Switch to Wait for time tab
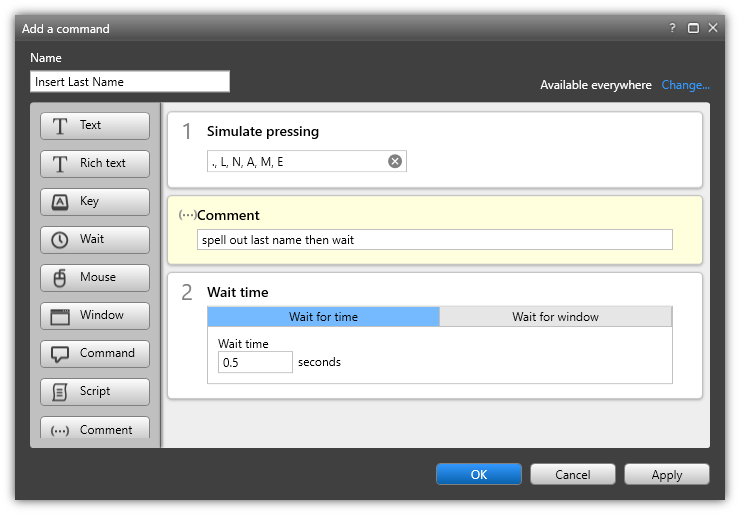This screenshot has height=515, width=740. tap(323, 317)
